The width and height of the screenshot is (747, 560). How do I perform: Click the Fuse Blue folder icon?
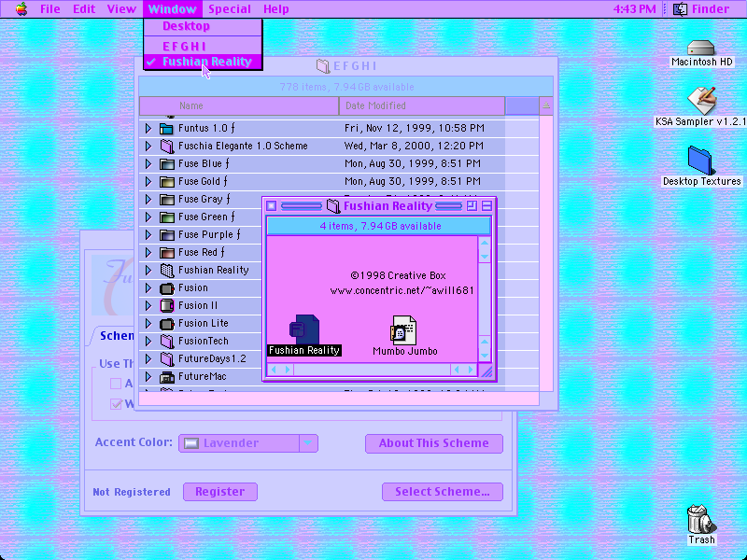point(167,164)
